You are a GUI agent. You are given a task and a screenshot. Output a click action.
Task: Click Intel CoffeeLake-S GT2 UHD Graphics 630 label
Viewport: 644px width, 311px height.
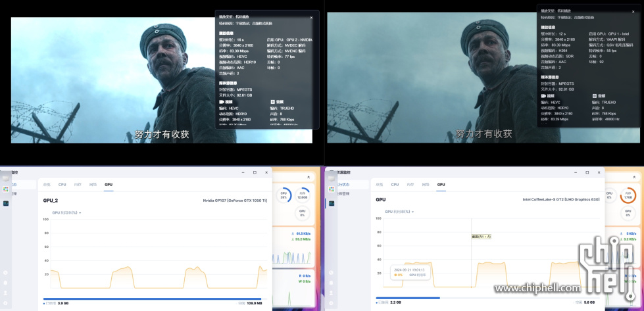[x=561, y=199]
